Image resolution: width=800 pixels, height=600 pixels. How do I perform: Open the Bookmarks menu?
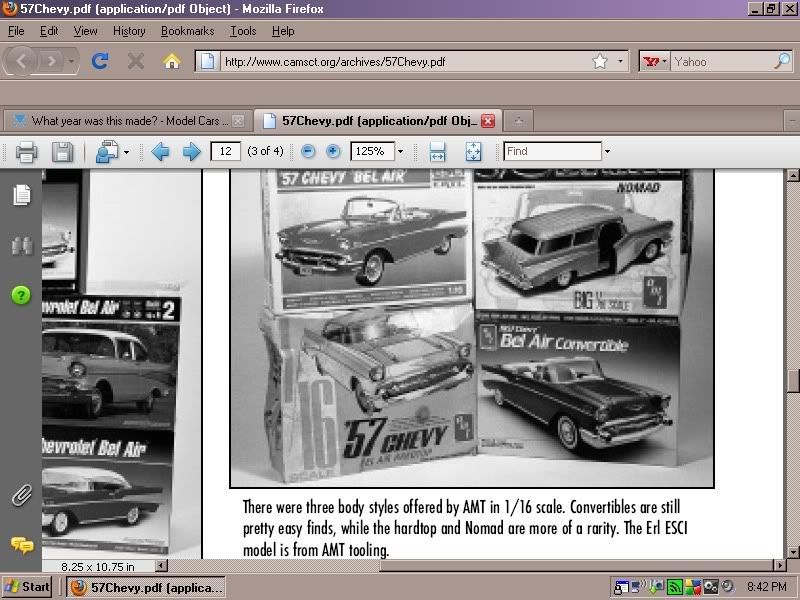coord(187,31)
